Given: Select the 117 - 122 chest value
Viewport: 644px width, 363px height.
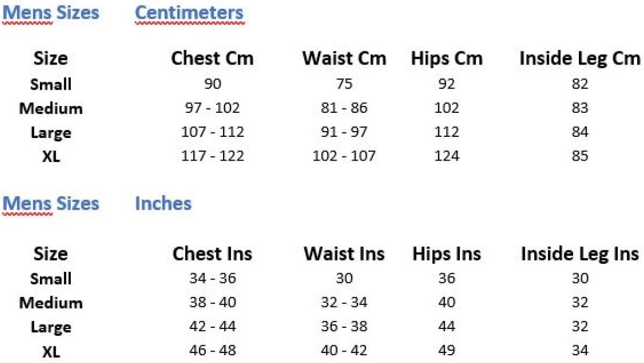Looking at the screenshot, I should coord(213,156).
